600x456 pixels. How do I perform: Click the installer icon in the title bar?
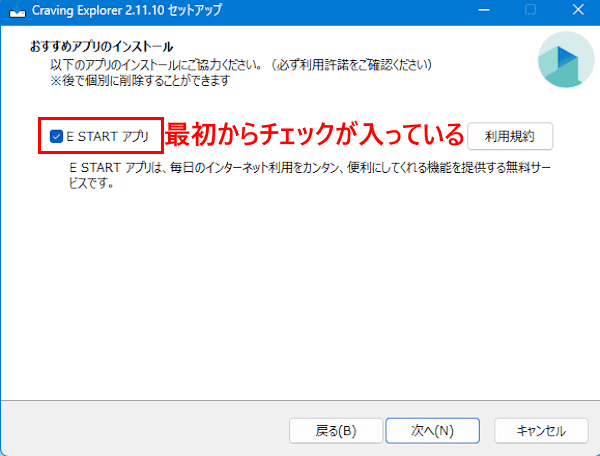pyautogui.click(x=17, y=10)
